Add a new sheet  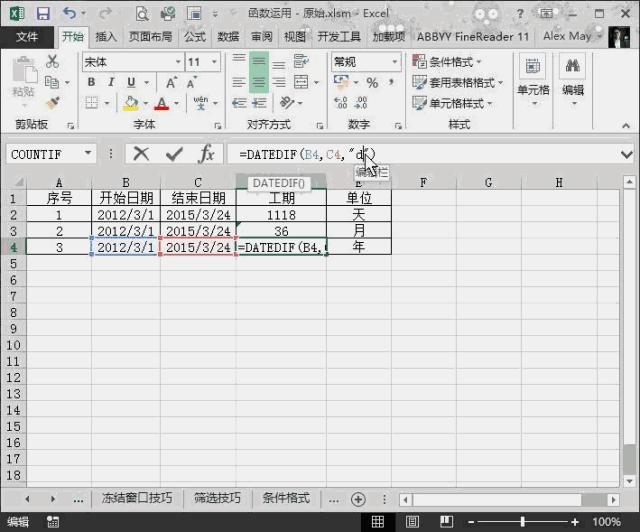click(358, 499)
